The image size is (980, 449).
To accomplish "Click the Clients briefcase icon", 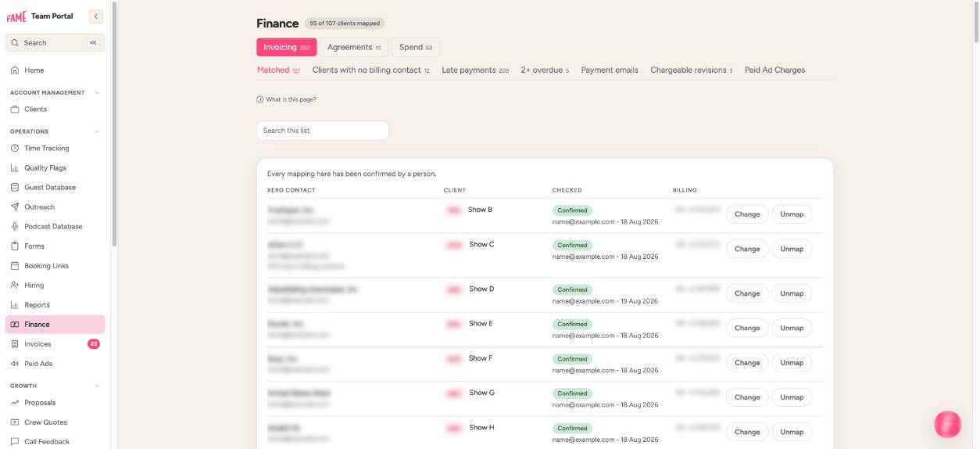I will click(x=14, y=110).
